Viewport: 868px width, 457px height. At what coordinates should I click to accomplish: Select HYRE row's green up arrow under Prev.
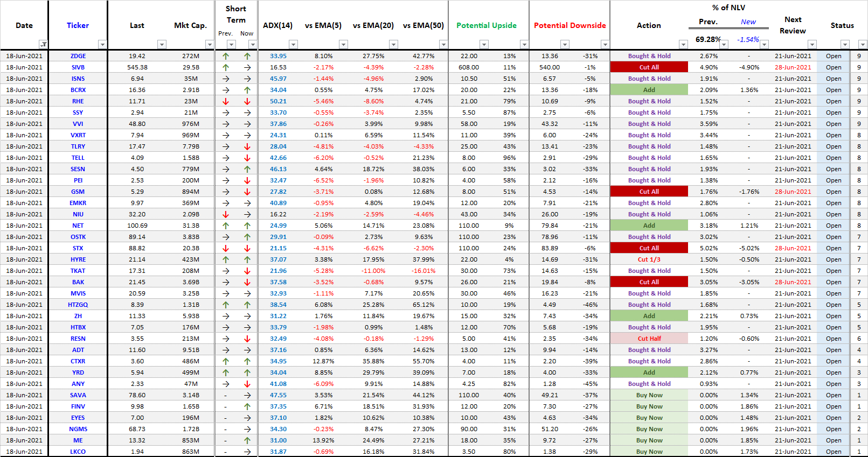coord(226,259)
